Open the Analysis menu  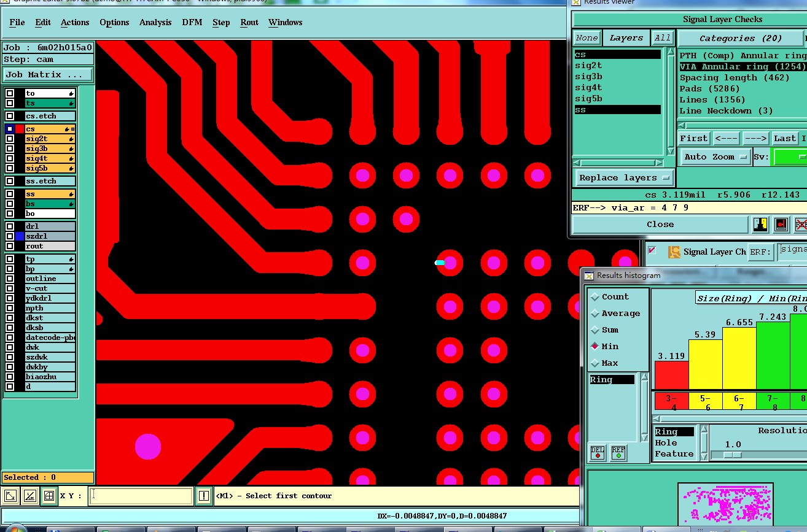[x=155, y=23]
